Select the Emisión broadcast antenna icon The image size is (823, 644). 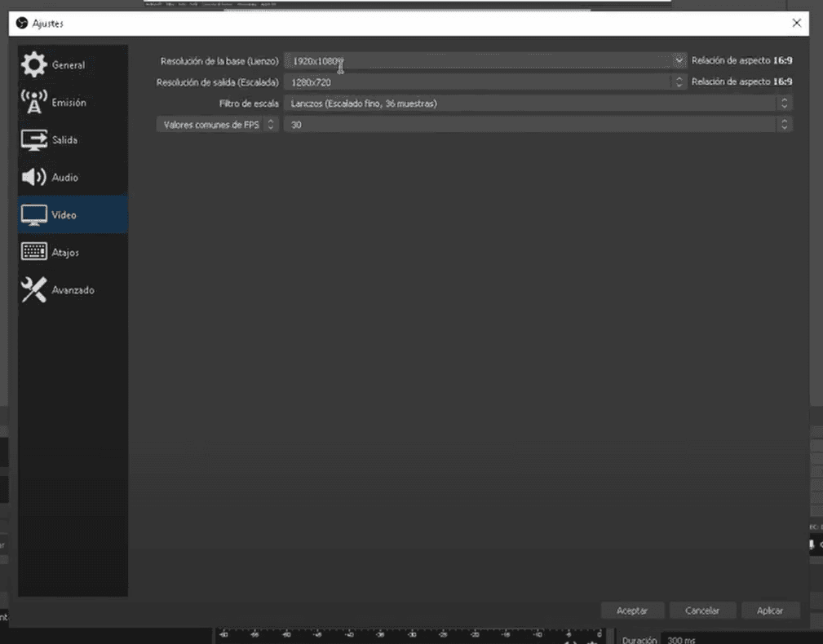pyautogui.click(x=34, y=102)
